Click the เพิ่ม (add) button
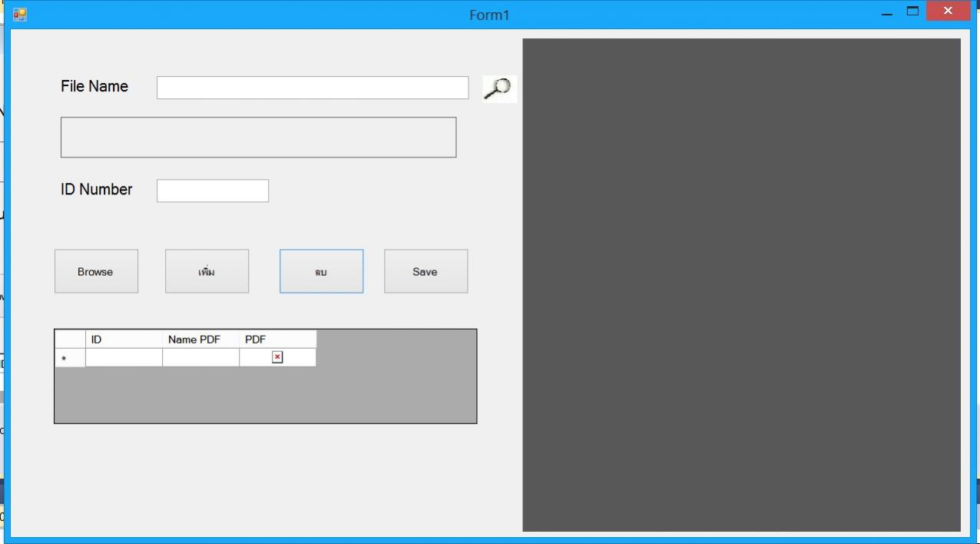The width and height of the screenshot is (980, 544). click(207, 271)
